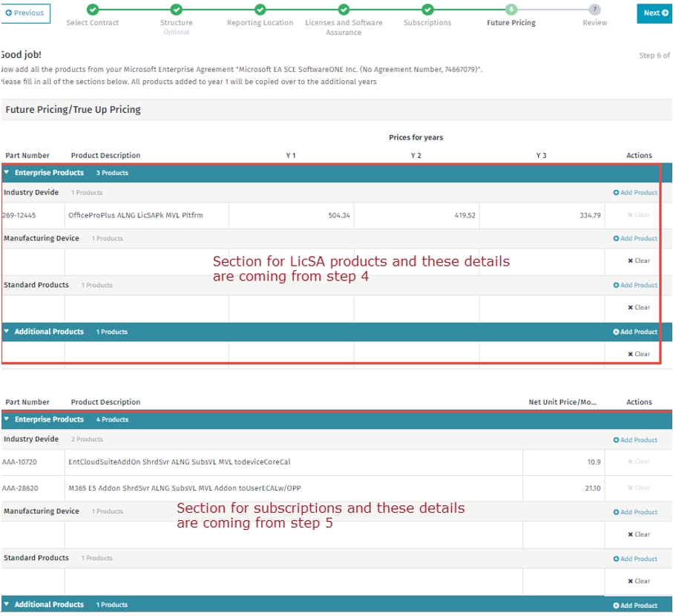
Task: Open Subscriptions step label
Action: (x=427, y=23)
